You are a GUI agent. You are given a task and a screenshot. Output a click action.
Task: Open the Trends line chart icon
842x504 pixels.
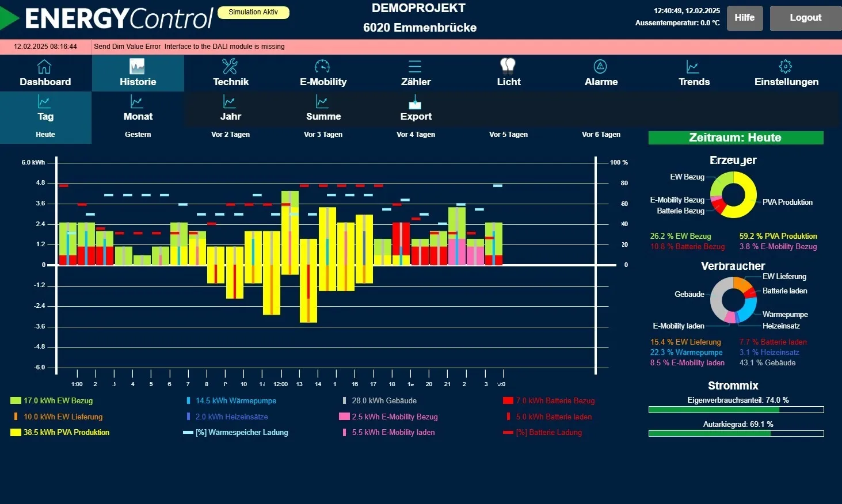tap(693, 67)
